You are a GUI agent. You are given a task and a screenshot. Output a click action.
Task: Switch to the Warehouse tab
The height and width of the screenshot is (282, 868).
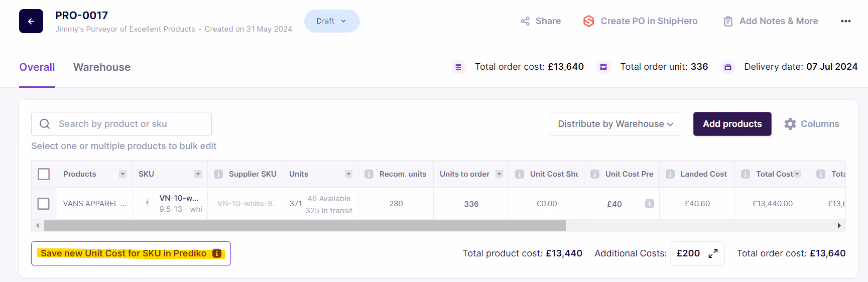point(102,67)
